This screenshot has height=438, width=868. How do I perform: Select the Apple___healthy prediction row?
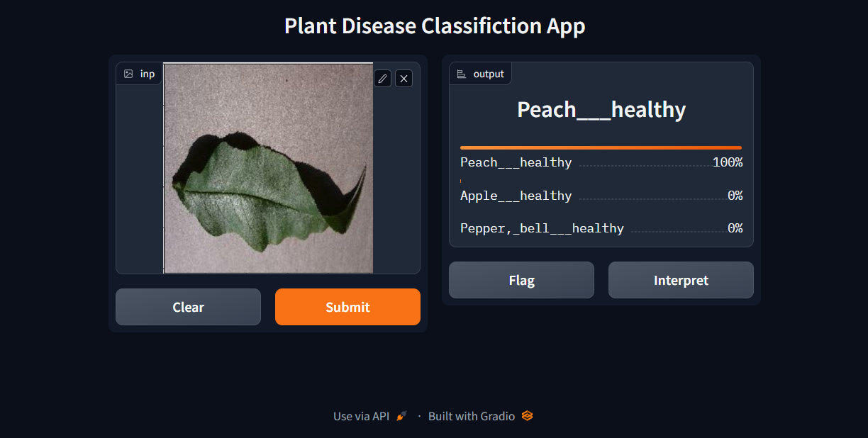click(601, 196)
